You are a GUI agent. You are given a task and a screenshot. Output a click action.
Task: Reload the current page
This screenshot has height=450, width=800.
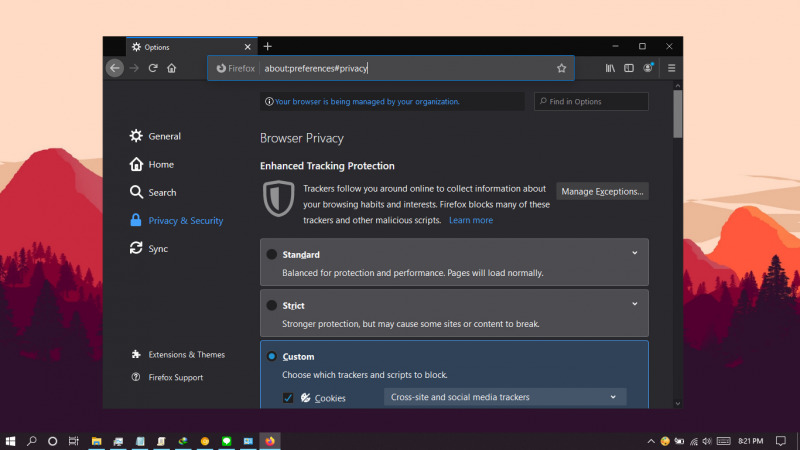pyautogui.click(x=153, y=68)
